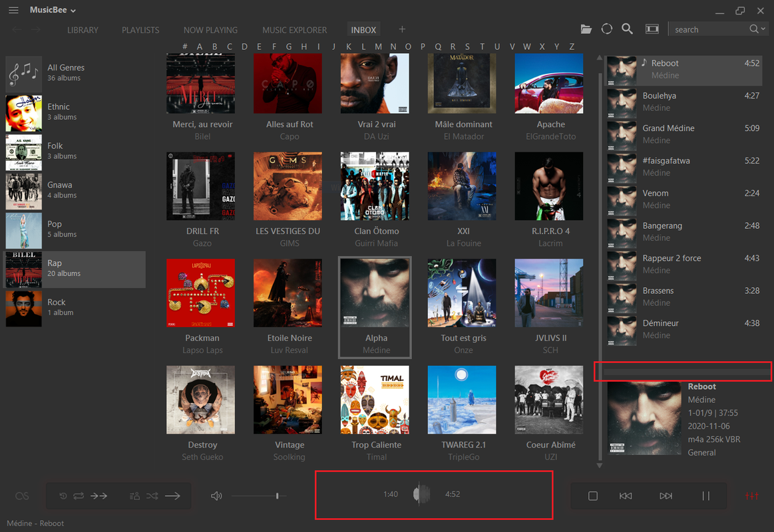Pause the current track
Image resolution: width=774 pixels, height=532 pixels.
click(x=706, y=496)
